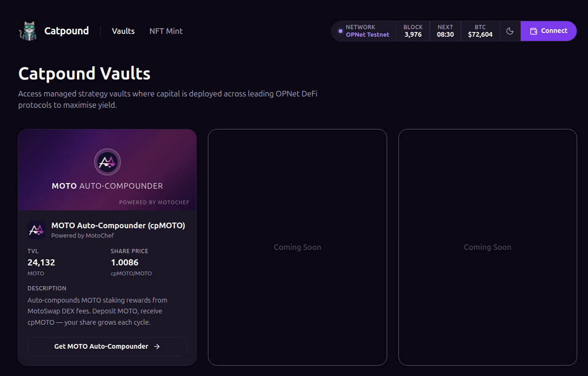Click the NEXT 08:30 countdown indicator

(x=445, y=31)
